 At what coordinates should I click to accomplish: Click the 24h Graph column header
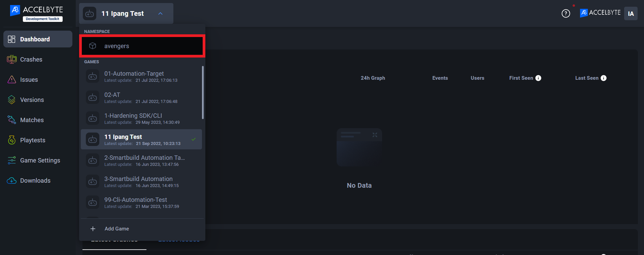click(373, 78)
